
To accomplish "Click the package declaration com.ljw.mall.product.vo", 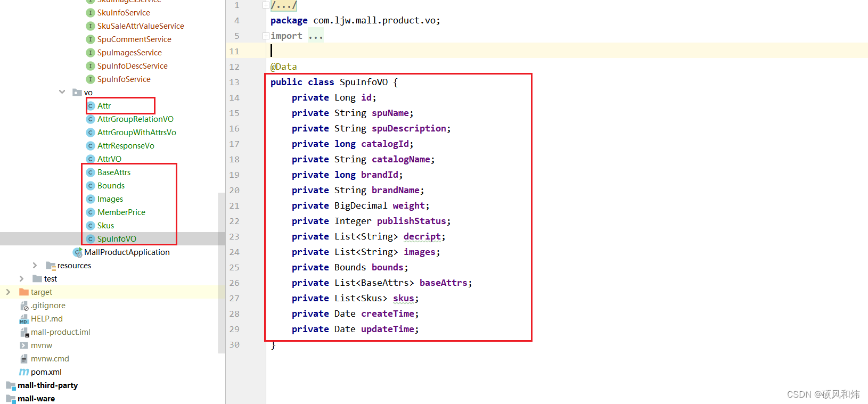I will pos(374,21).
